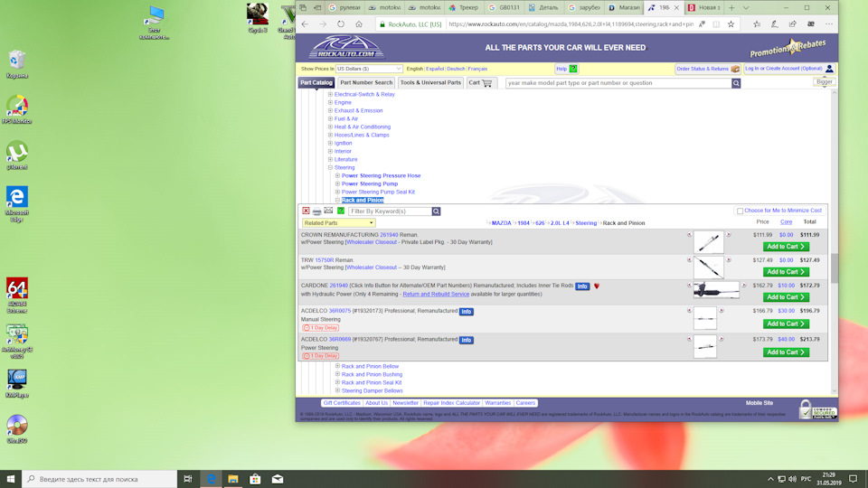Click the Core column header link
Viewport: 868px width, 488px height.
point(786,222)
